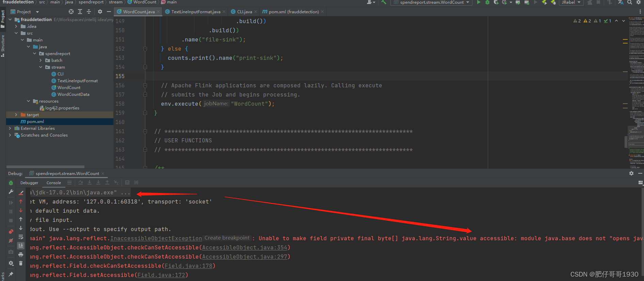Click the Project panel horizontal scrollbar
This screenshot has height=281, width=644.
point(45,167)
